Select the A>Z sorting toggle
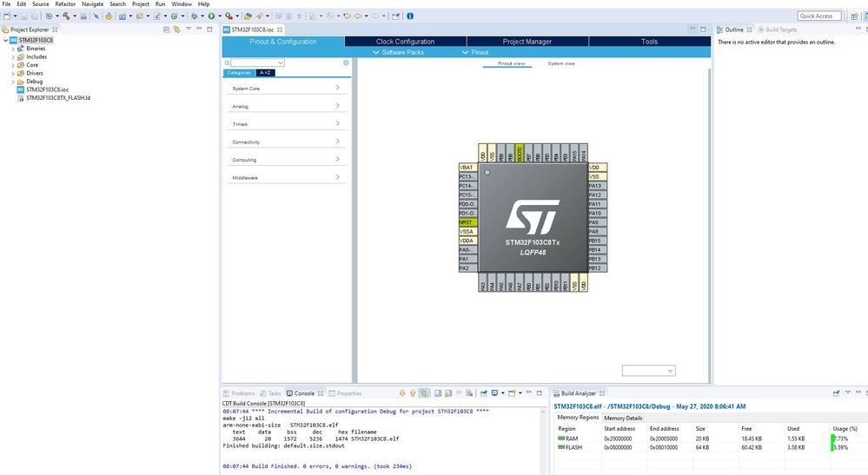The height and width of the screenshot is (475, 868). click(266, 73)
